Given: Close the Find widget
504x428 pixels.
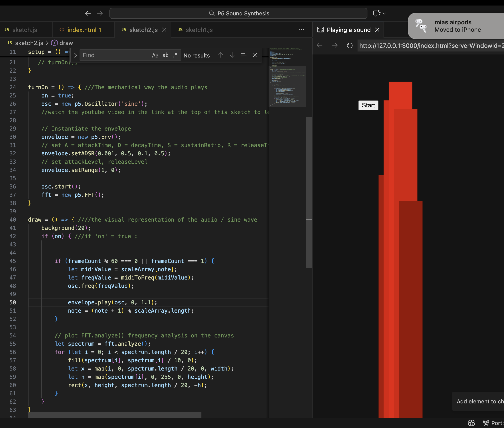Looking at the screenshot, I should click(x=255, y=55).
